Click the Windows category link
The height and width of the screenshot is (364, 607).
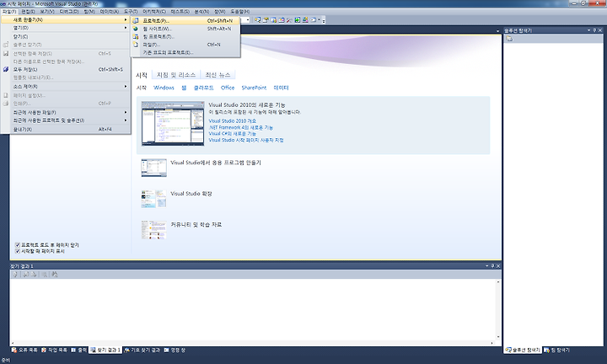pos(164,88)
